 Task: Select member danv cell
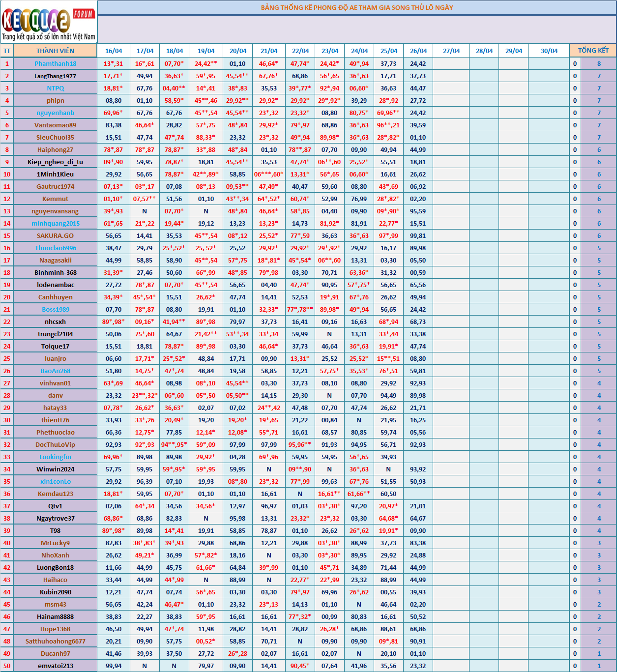[55, 395]
